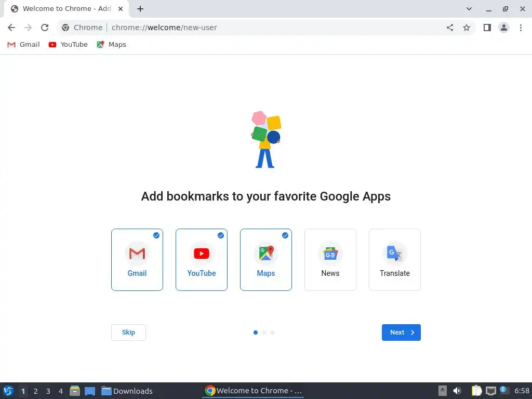Select the News app card

pyautogui.click(x=330, y=260)
